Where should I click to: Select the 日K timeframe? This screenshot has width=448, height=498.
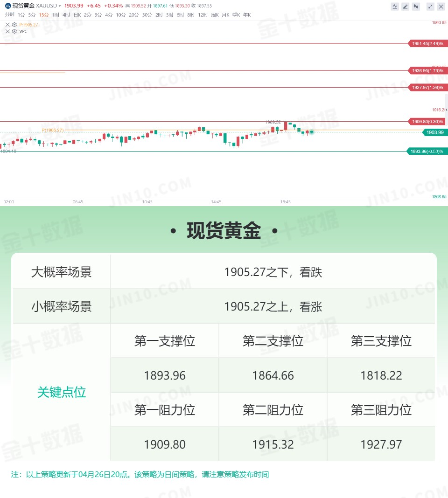point(77,15)
